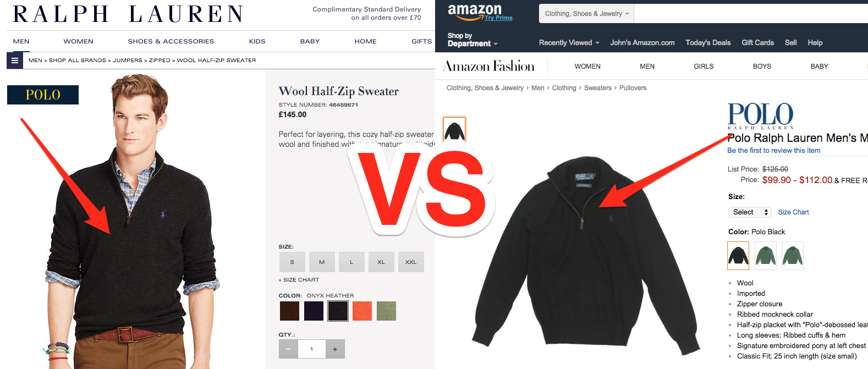This screenshot has height=369, width=868.
Task: Select size M
Action: click(x=322, y=262)
